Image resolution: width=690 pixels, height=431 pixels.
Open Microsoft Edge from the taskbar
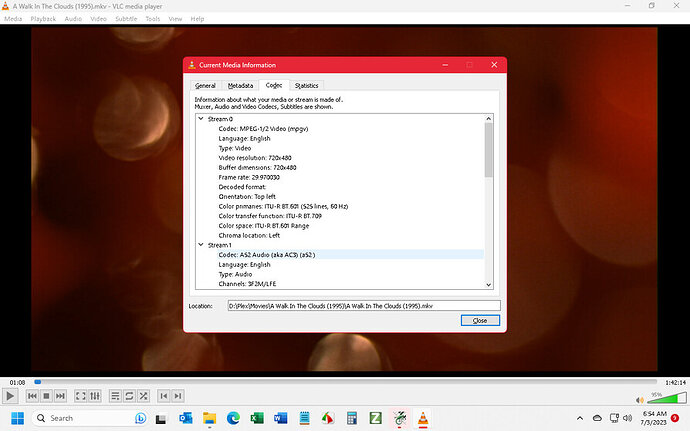(233, 418)
